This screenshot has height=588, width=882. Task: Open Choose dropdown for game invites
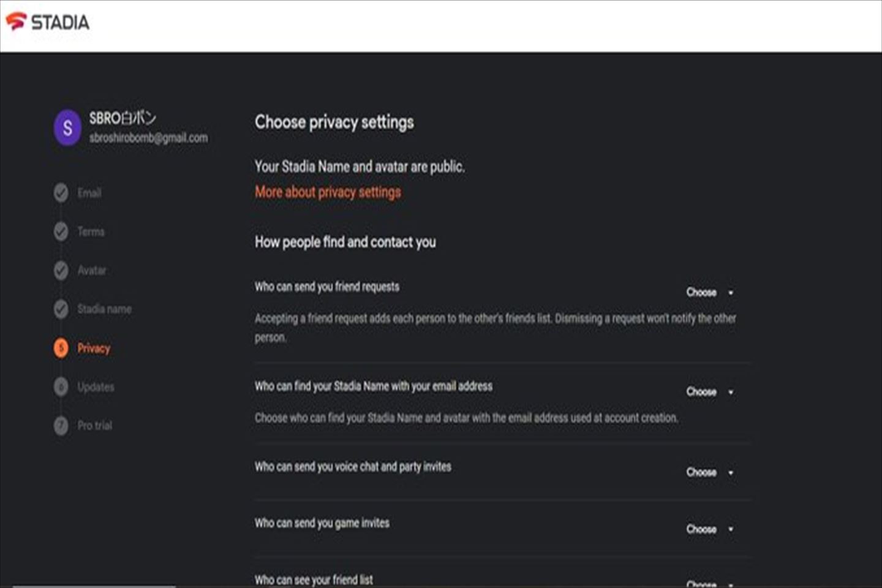click(710, 529)
